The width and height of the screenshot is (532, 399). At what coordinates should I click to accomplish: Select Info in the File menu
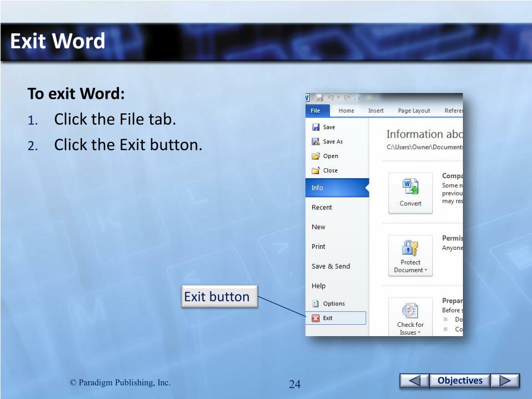pyautogui.click(x=337, y=188)
